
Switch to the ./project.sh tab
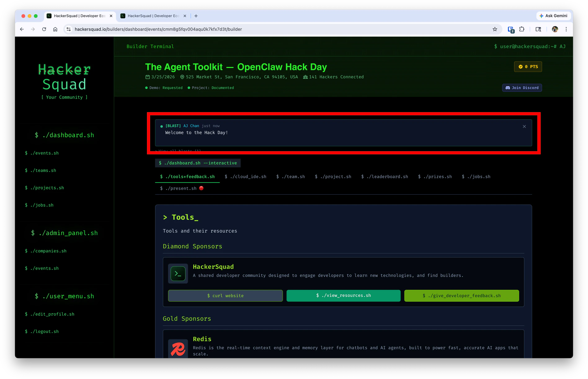click(333, 177)
